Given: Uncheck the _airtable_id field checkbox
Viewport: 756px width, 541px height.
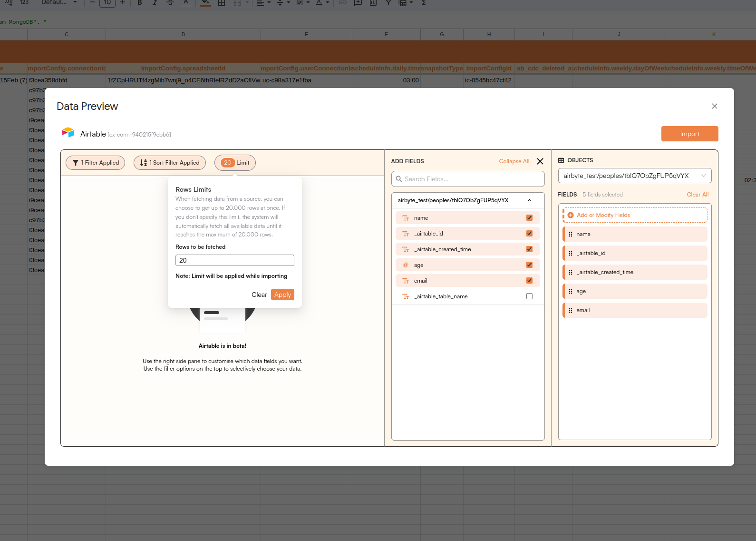Looking at the screenshot, I should click(x=529, y=234).
